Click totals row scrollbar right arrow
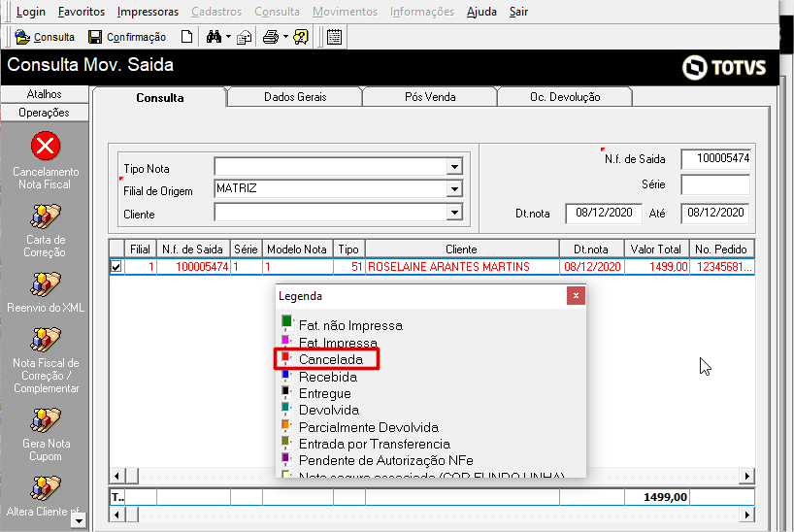 (746, 515)
